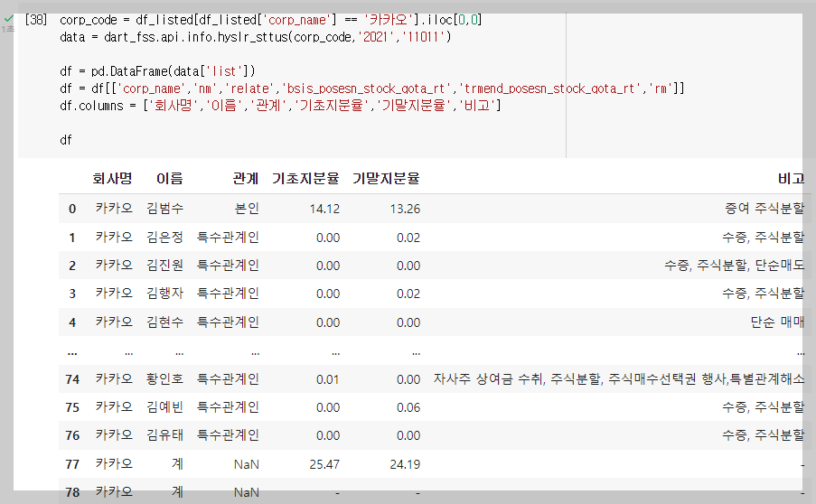The width and height of the screenshot is (816, 504).
Task: Click the '수증, 주식분할' remark in 김예빈 row
Action: [x=763, y=407]
